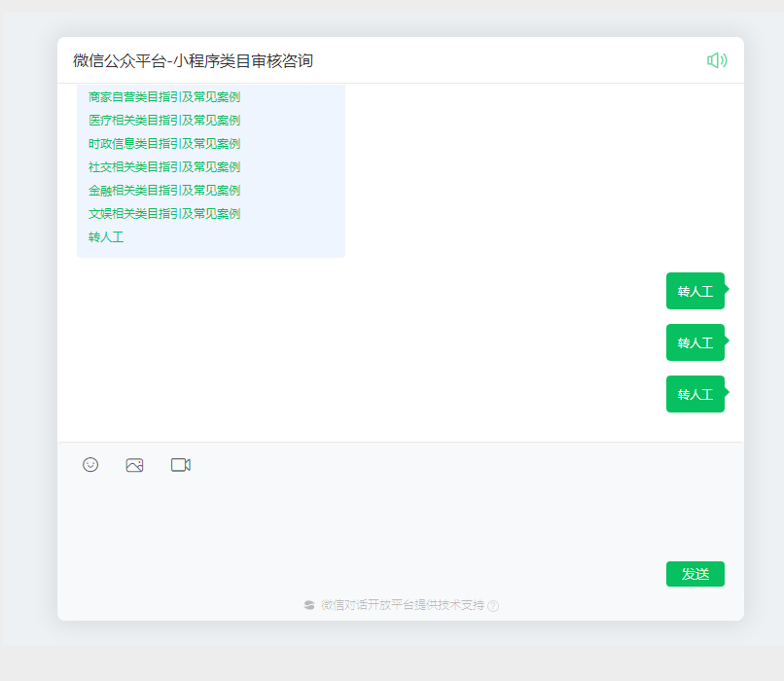
Task: Toggle the sound speaker icon
Action: click(x=717, y=60)
